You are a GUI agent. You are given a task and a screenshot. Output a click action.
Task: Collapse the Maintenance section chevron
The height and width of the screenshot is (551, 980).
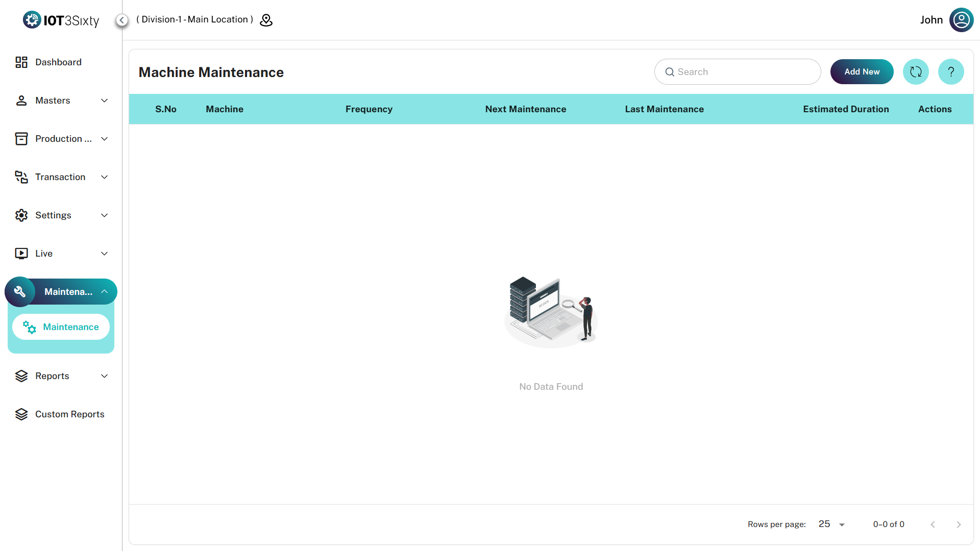(105, 292)
